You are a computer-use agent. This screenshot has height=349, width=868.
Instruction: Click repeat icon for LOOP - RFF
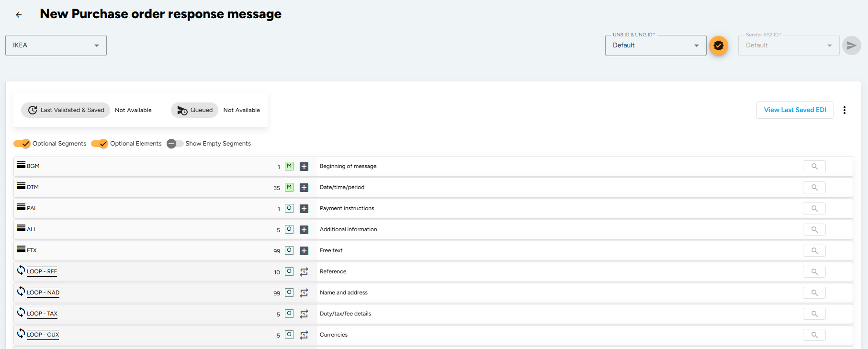[304, 272]
